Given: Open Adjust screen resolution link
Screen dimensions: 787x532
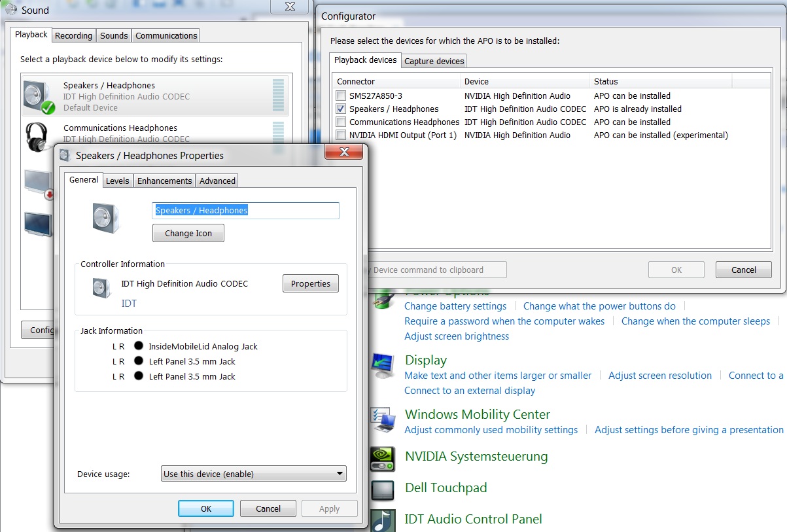Looking at the screenshot, I should point(660,376).
